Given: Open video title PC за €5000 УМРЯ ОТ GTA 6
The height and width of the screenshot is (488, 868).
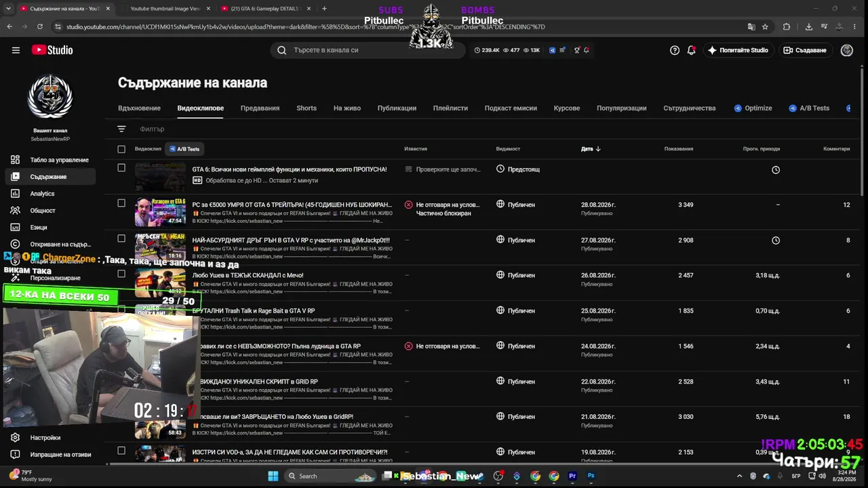Looking at the screenshot, I should [x=292, y=205].
